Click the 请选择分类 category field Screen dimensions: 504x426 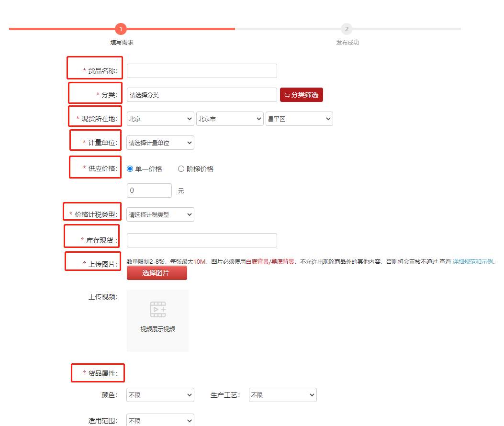[202, 95]
